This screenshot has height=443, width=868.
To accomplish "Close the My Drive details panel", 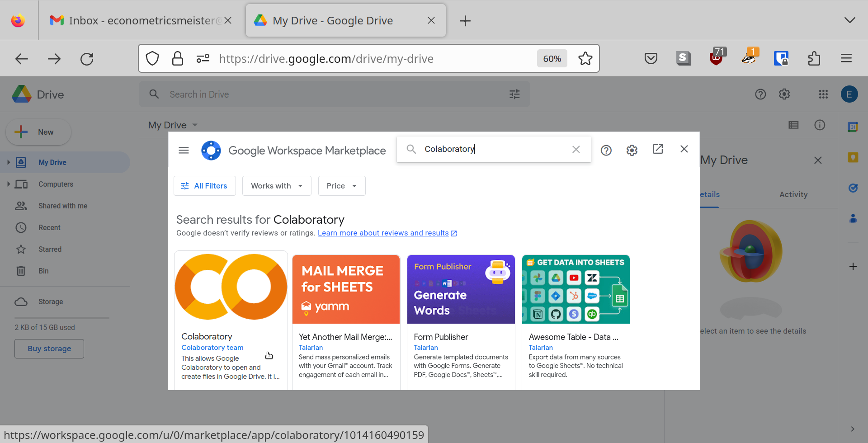I will tap(818, 160).
